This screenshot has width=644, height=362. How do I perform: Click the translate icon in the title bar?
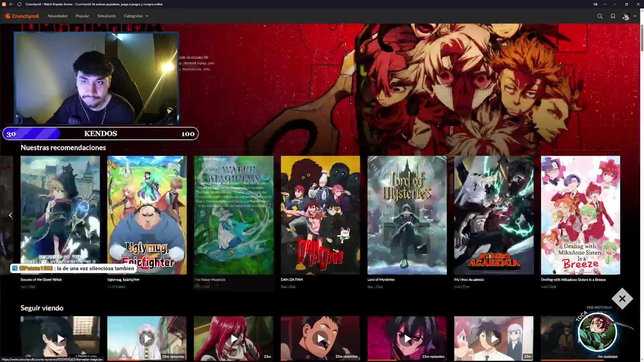coord(596,4)
